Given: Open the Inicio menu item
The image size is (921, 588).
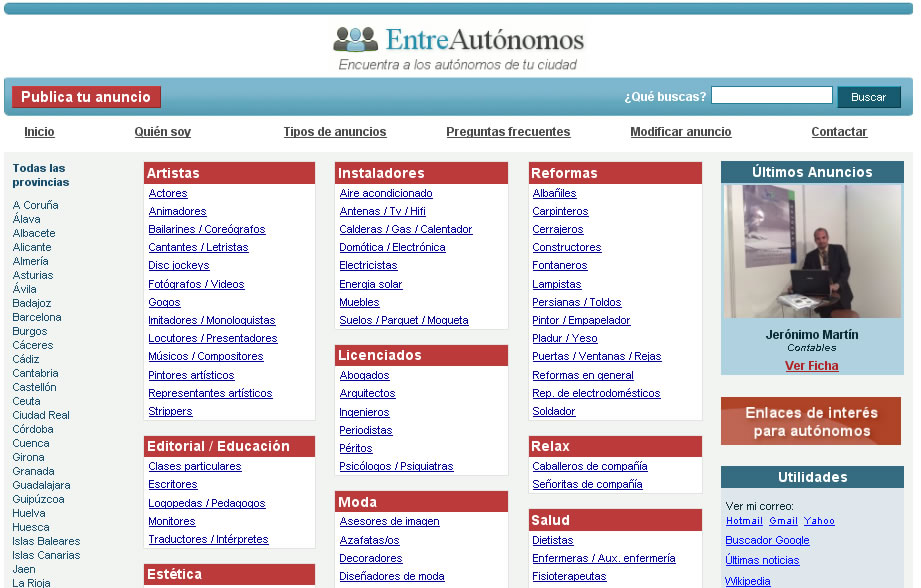Looking at the screenshot, I should [39, 132].
